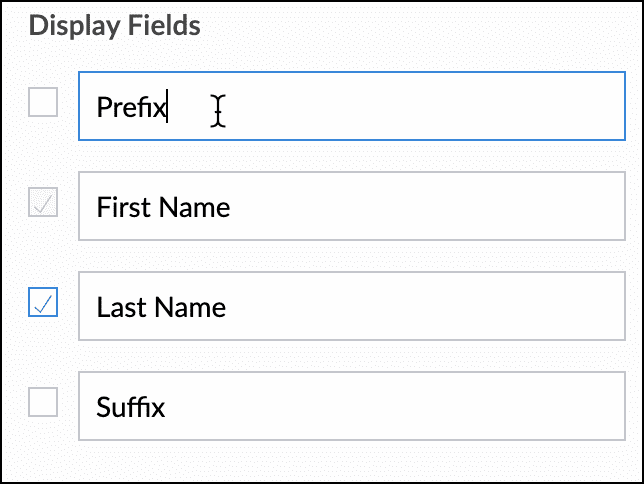Click the word "Name" in First Name field
The image size is (644, 484).
click(x=192, y=207)
